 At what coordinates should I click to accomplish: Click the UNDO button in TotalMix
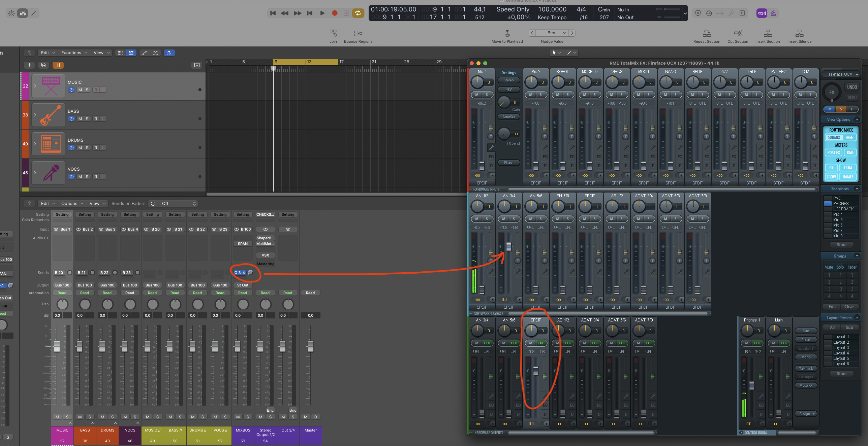tap(851, 87)
